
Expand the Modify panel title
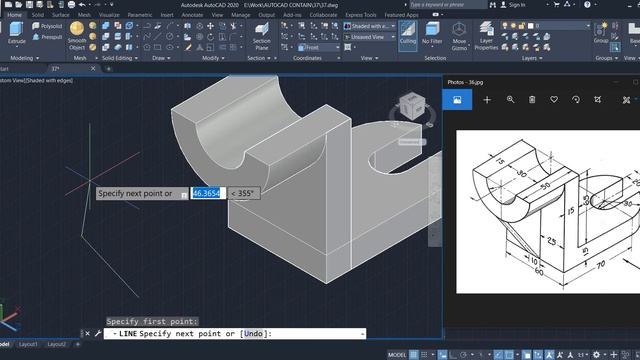213,58
